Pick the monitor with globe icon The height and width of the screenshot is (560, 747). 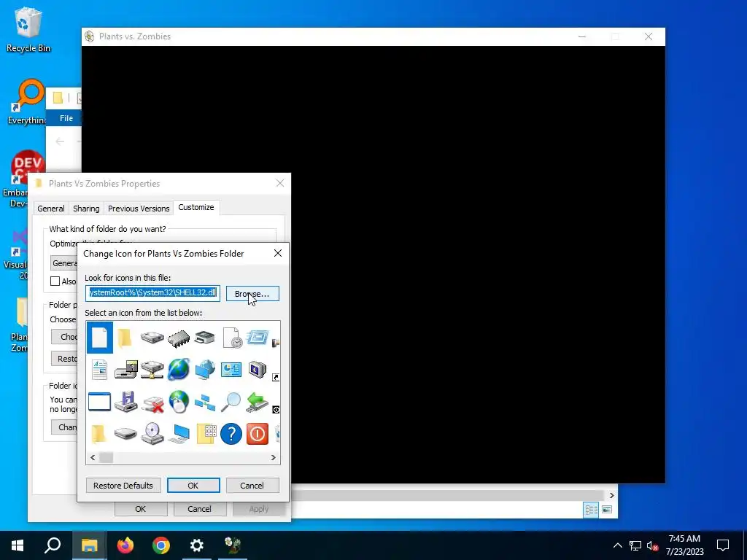205,370
